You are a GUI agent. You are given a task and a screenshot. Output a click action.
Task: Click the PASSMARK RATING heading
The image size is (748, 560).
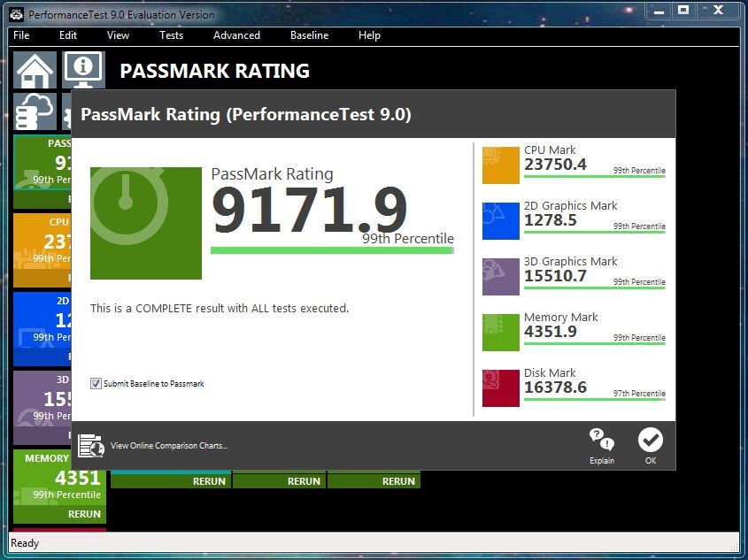click(x=215, y=71)
